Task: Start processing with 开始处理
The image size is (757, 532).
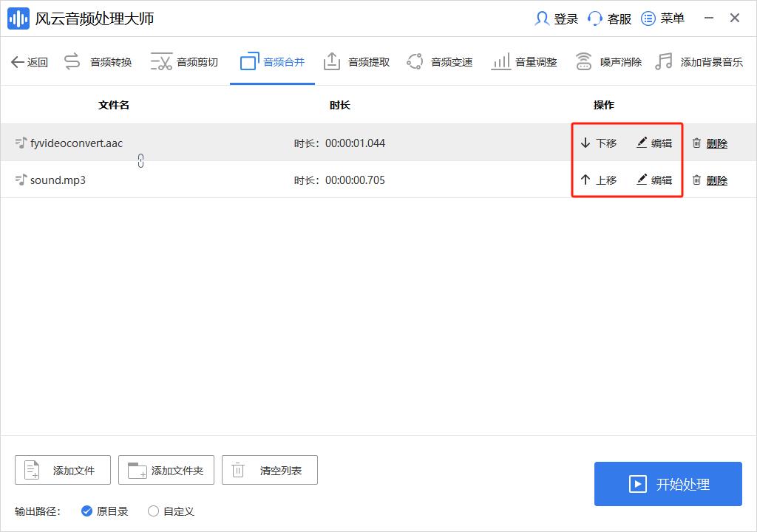Action: 668,484
